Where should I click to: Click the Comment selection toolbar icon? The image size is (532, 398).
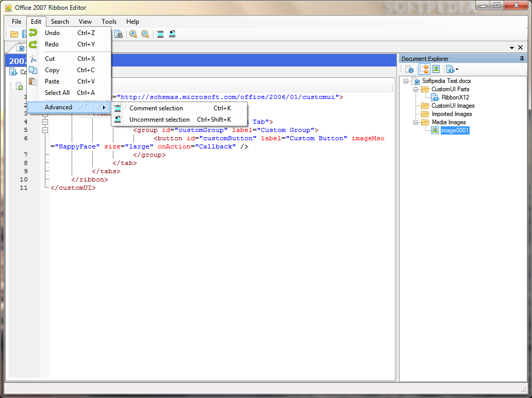[160, 34]
